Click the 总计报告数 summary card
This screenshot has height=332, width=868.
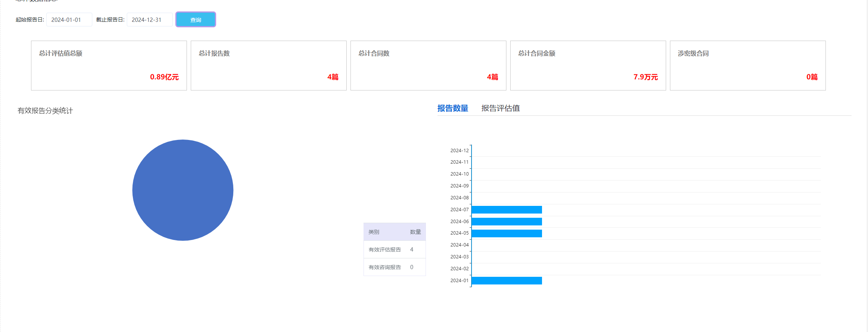[269, 66]
